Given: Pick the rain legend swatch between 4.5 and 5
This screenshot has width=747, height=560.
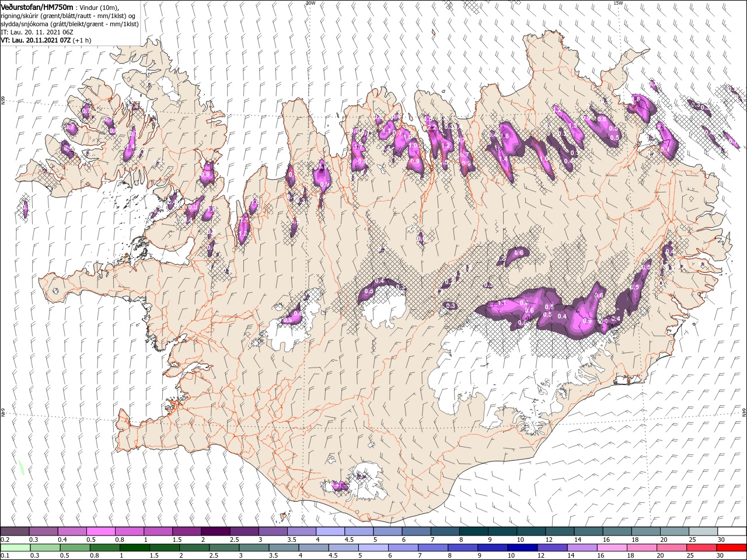Looking at the screenshot, I should click(x=343, y=548).
